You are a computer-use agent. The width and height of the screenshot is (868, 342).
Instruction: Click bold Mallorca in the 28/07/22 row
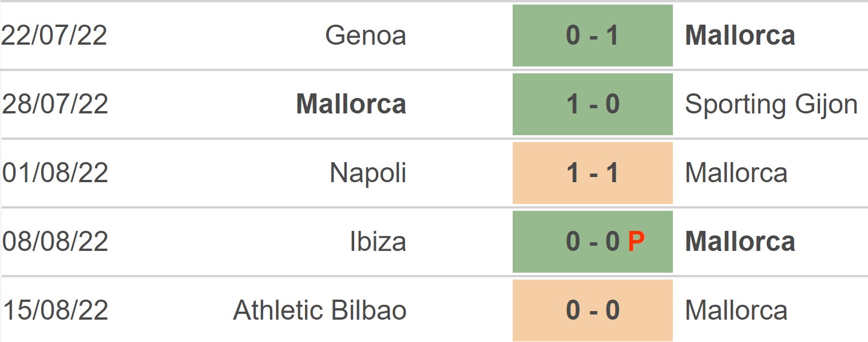(351, 104)
